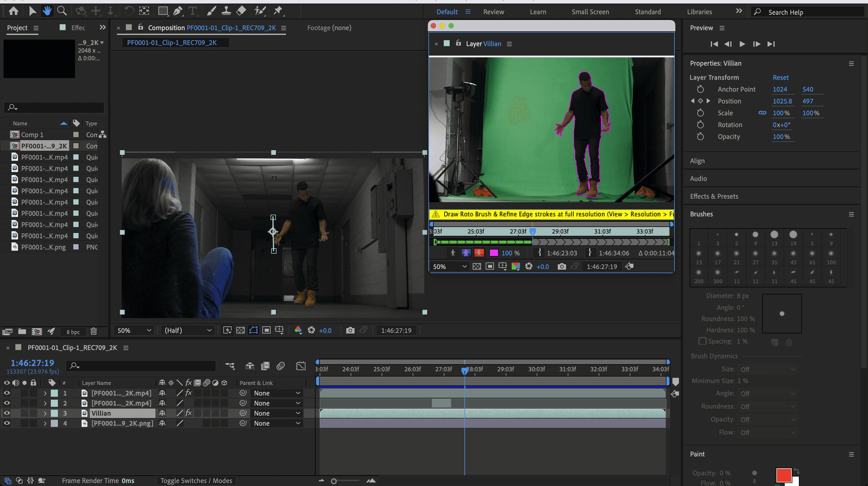Image resolution: width=868 pixels, height=486 pixels.
Task: Create a new composition from Project panel footer
Action: (37, 331)
